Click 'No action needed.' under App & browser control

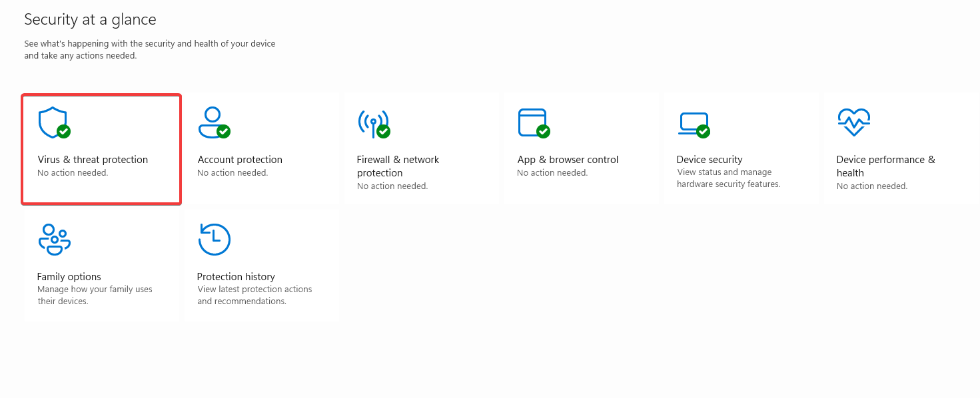[552, 173]
